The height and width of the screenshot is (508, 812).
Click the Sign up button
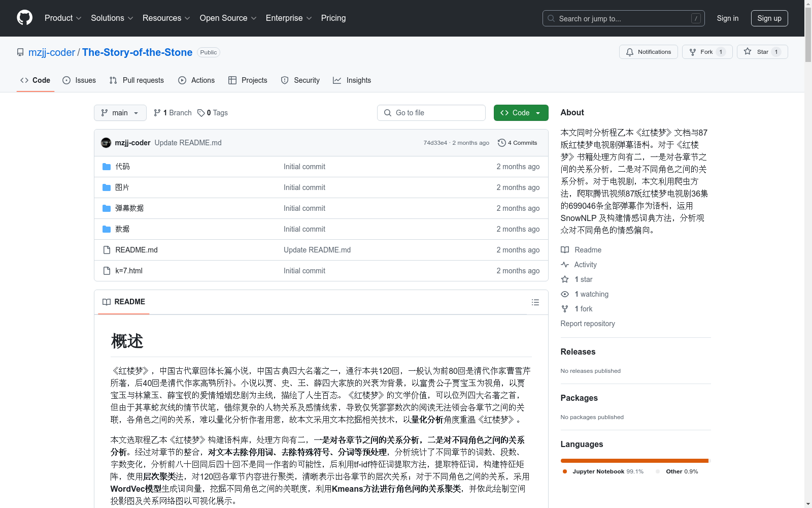769,18
